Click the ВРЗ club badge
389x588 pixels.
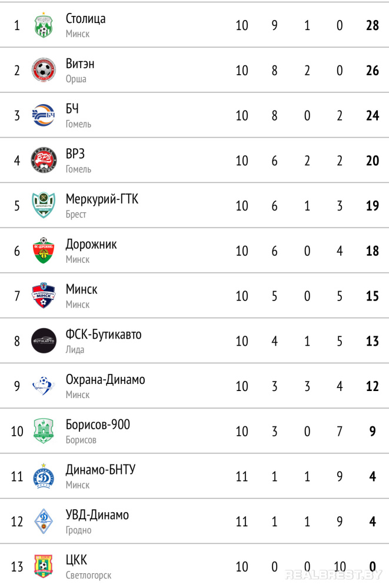(44, 161)
